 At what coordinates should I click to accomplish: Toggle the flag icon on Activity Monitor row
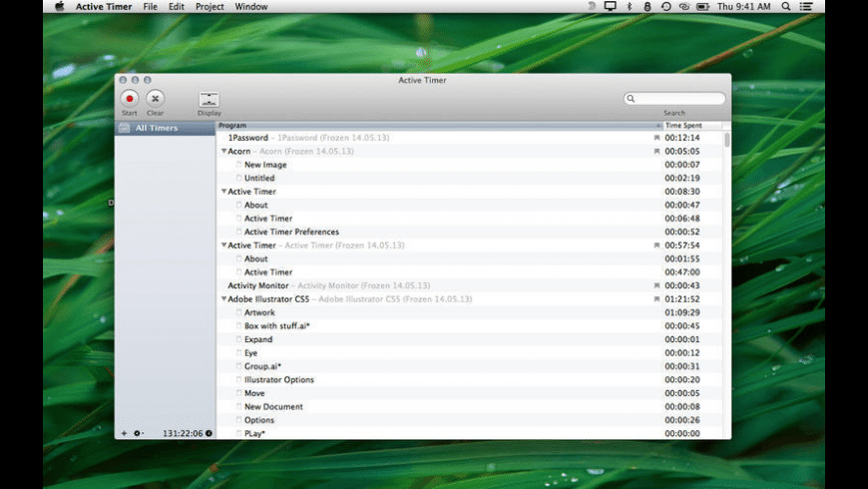point(656,285)
